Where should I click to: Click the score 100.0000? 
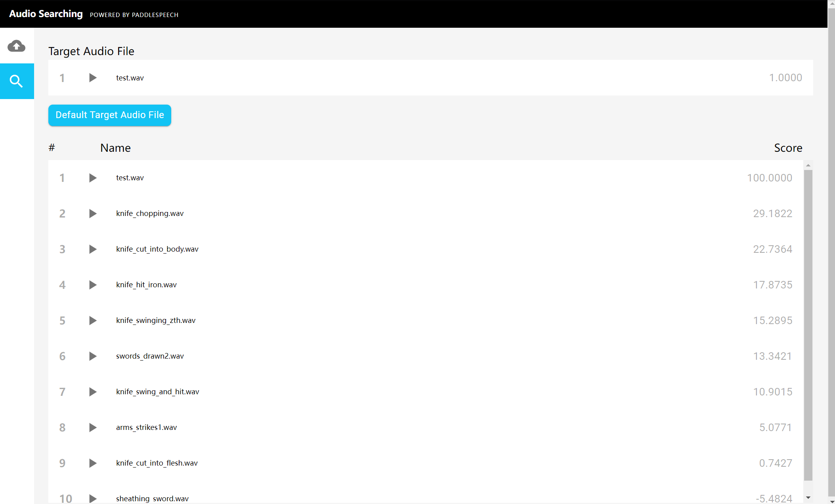pos(770,178)
